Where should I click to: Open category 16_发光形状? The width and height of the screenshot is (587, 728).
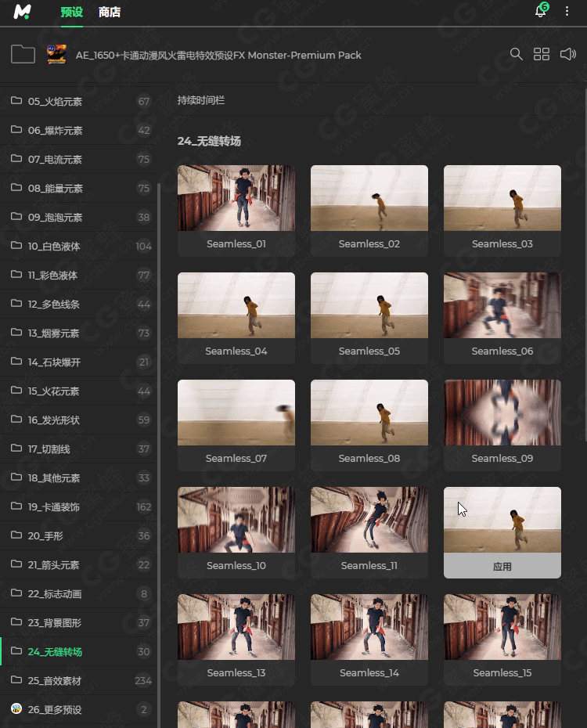tap(78, 420)
